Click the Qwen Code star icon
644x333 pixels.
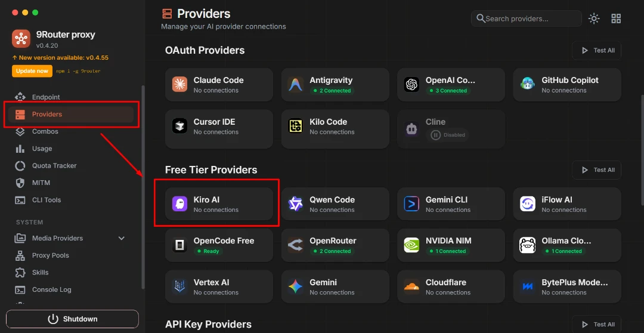point(295,204)
